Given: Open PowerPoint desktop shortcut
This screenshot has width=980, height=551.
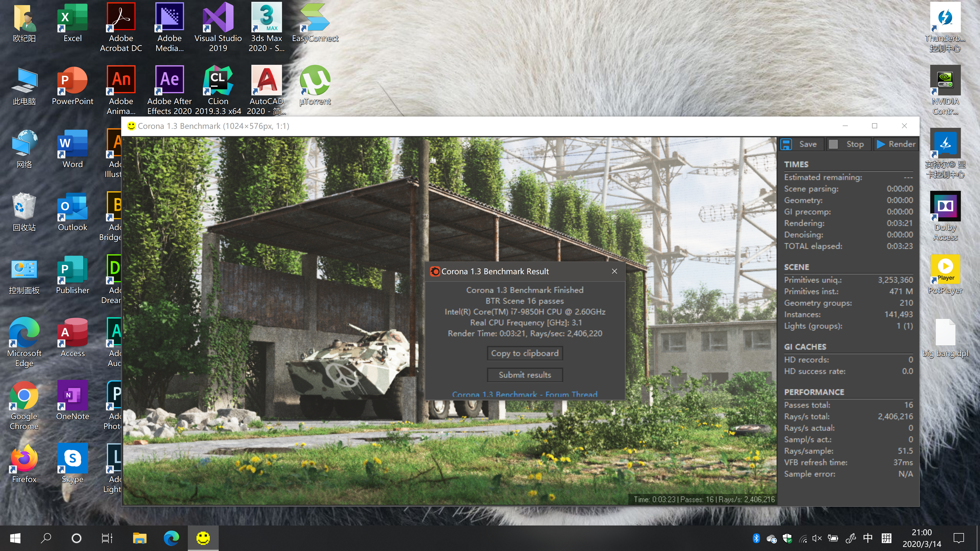Looking at the screenshot, I should point(72,86).
